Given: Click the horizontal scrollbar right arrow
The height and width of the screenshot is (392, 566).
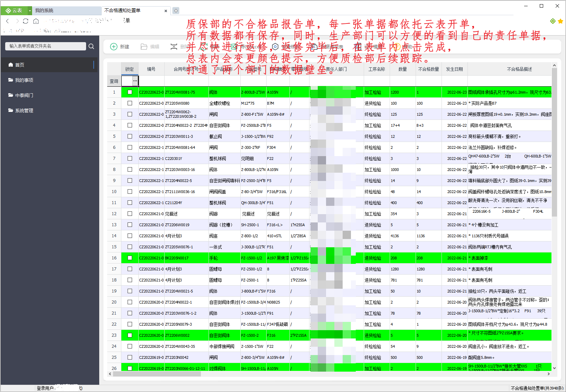Looking at the screenshot, I should (549, 374).
